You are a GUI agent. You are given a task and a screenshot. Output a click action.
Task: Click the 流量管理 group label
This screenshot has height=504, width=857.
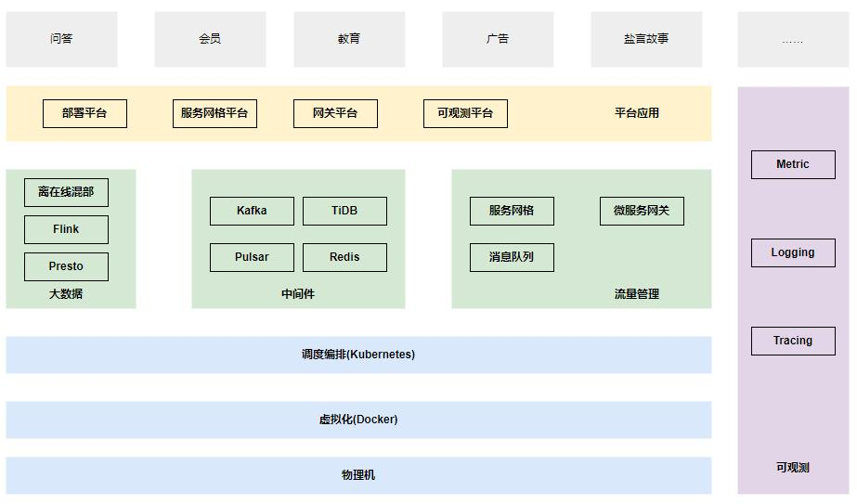click(x=637, y=294)
